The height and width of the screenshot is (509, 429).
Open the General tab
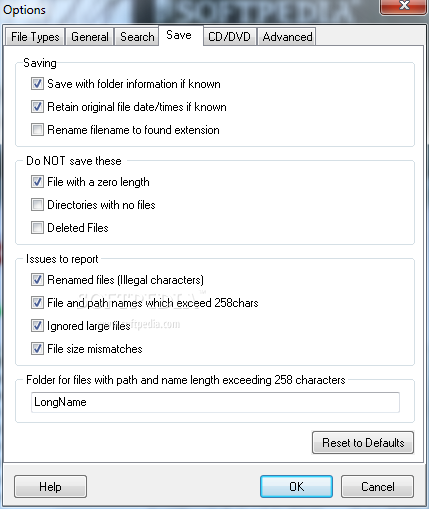point(90,37)
